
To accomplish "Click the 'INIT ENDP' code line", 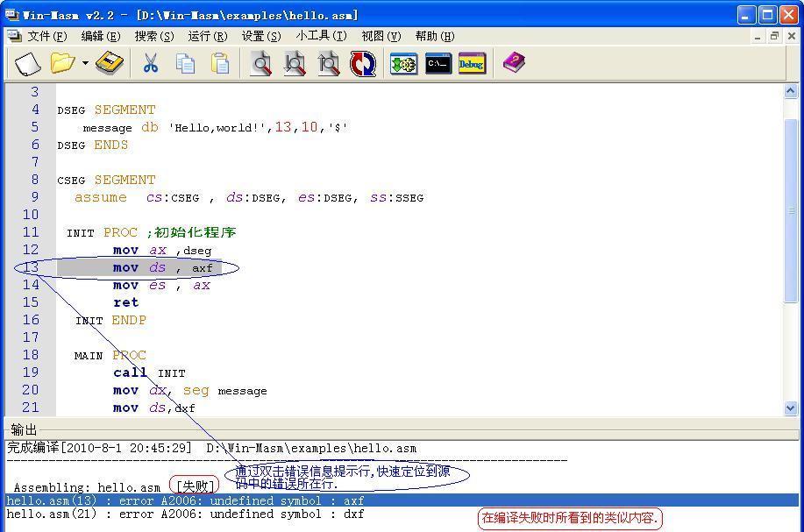I will [110, 320].
